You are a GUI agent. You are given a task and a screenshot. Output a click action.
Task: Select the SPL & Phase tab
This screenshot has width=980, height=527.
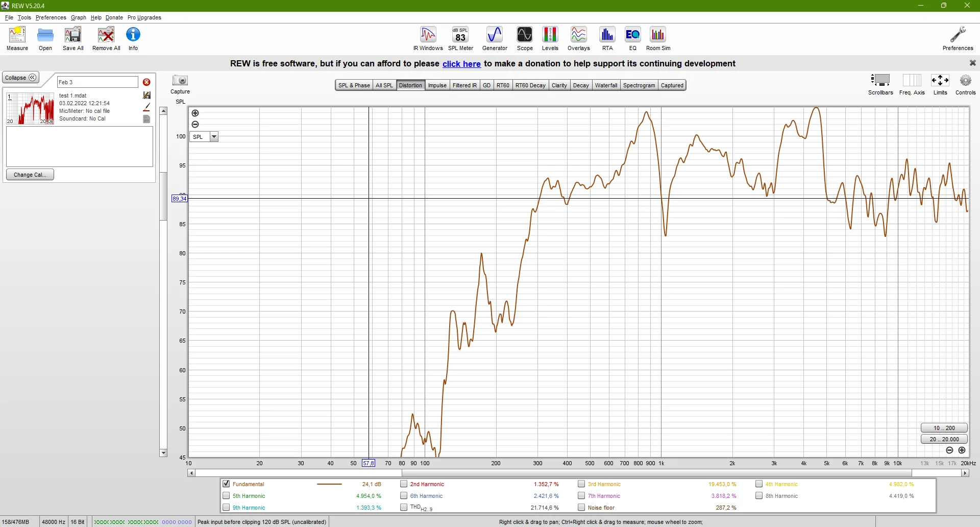click(x=354, y=85)
